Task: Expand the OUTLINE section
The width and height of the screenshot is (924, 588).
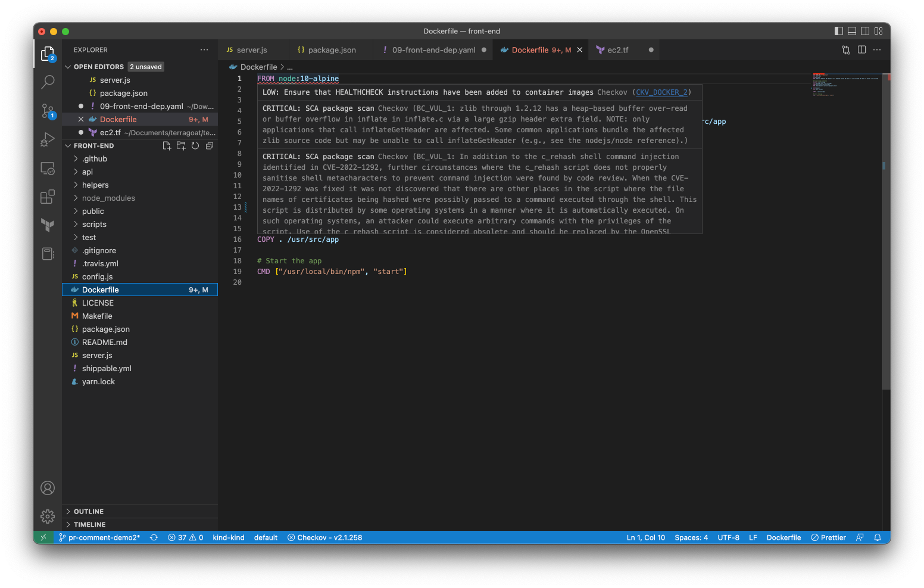Action: (x=88, y=512)
